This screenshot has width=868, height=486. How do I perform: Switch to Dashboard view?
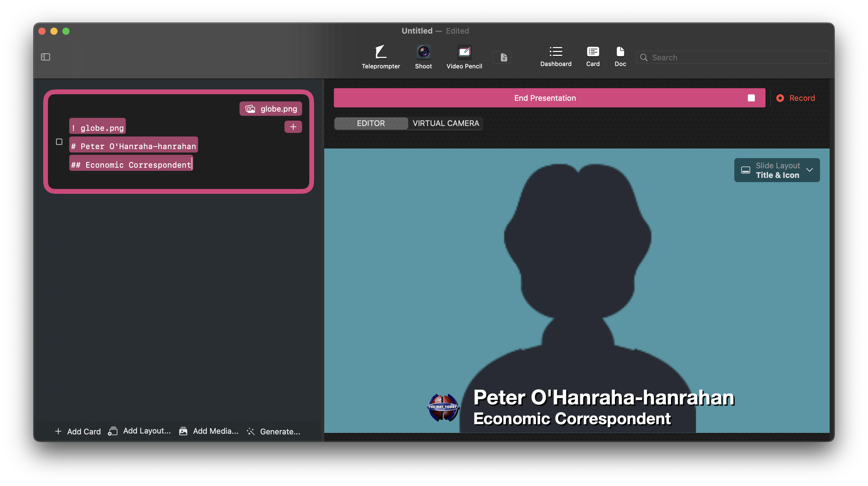point(556,56)
